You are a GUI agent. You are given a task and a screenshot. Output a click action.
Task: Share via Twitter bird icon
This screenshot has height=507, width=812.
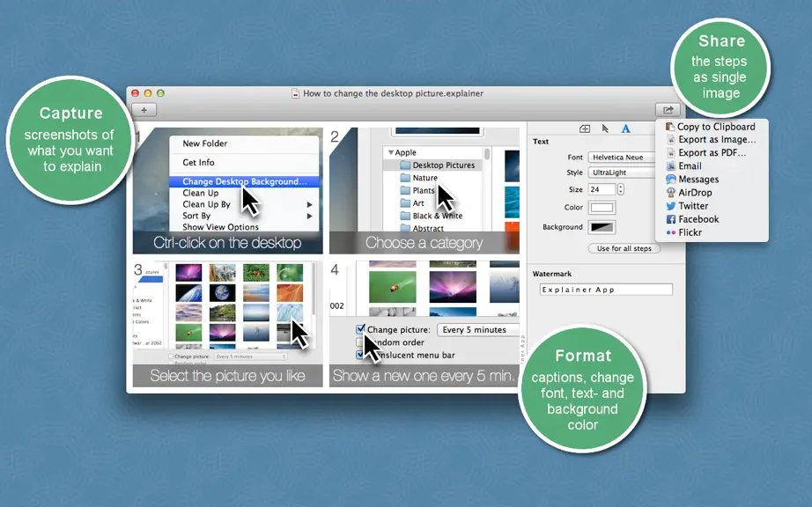670,206
